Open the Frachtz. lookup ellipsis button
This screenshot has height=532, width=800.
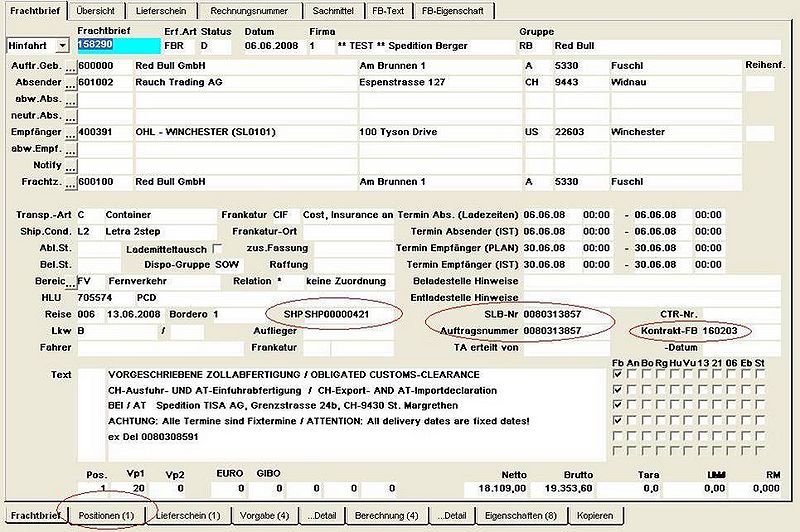pyautogui.click(x=71, y=184)
